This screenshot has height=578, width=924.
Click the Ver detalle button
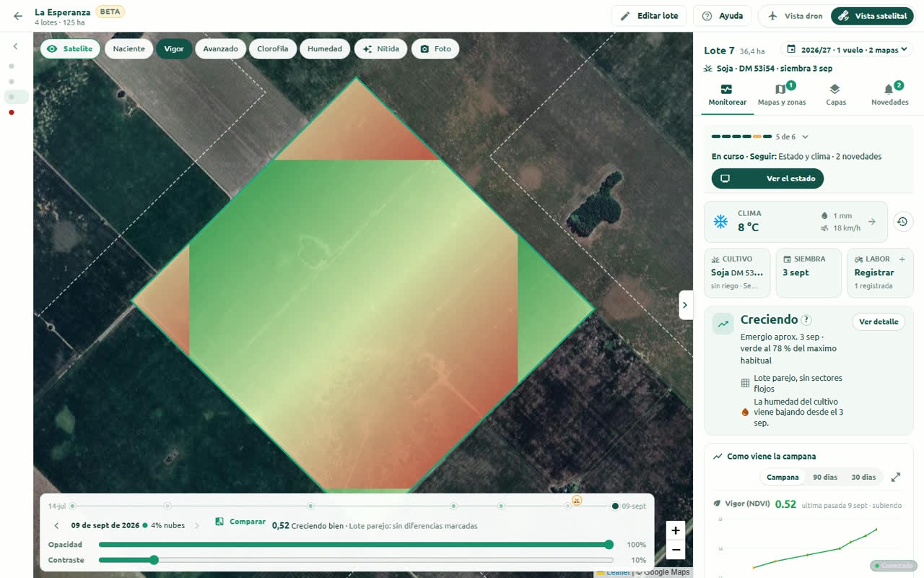pyautogui.click(x=879, y=322)
